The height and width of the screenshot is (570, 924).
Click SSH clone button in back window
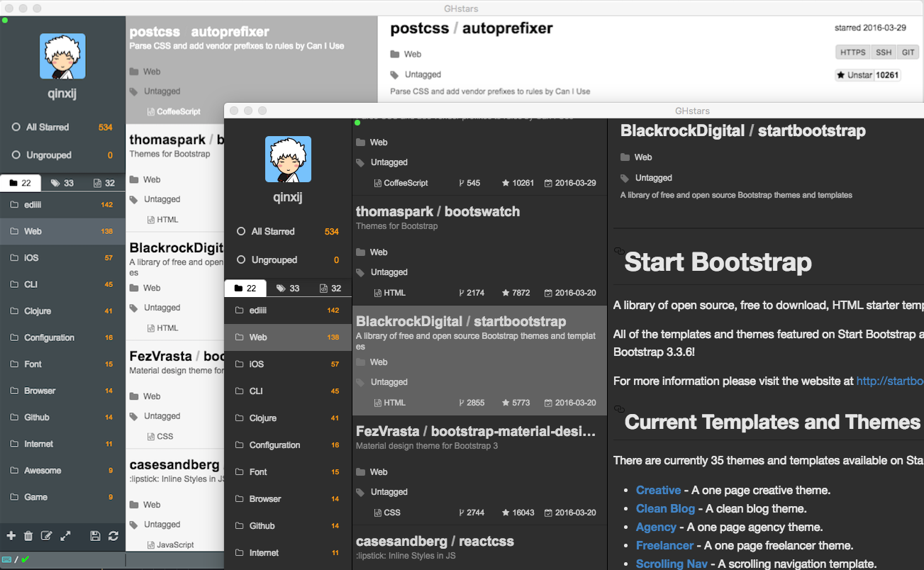coord(884,52)
